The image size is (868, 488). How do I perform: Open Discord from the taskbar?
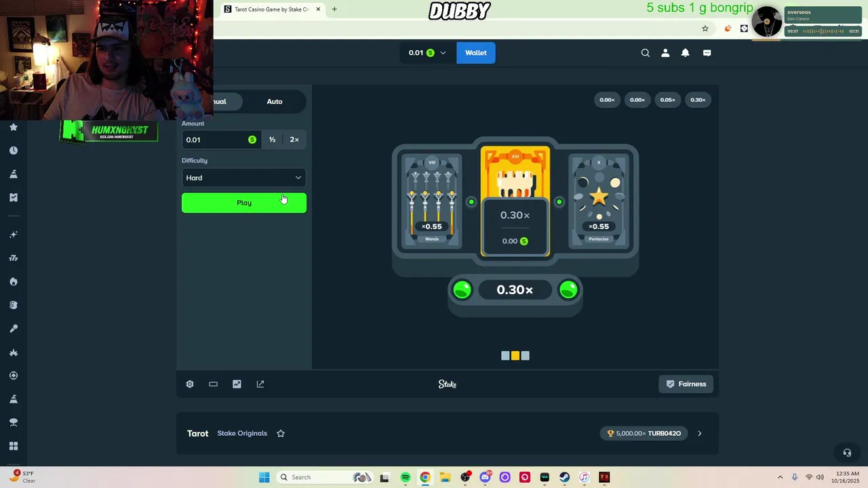[485, 478]
